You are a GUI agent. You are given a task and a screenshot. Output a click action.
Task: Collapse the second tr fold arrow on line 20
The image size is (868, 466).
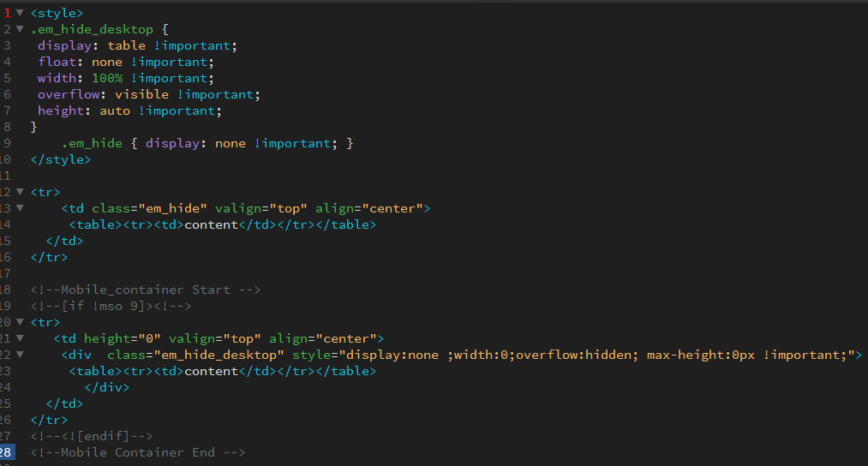click(x=20, y=321)
